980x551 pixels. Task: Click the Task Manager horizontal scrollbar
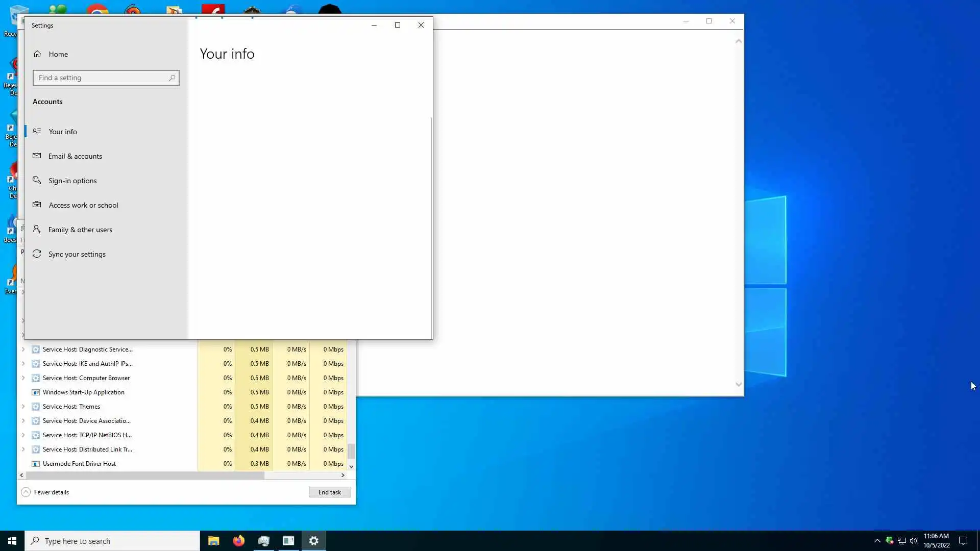point(145,475)
